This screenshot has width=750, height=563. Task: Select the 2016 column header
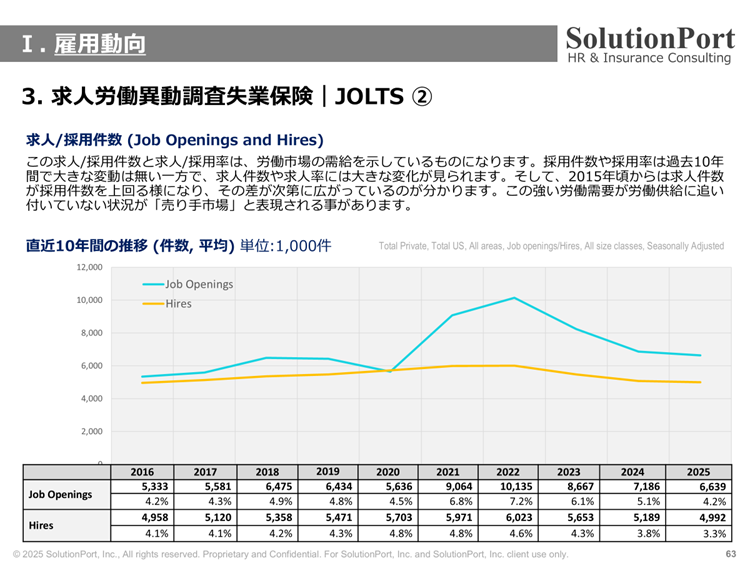[x=142, y=472]
